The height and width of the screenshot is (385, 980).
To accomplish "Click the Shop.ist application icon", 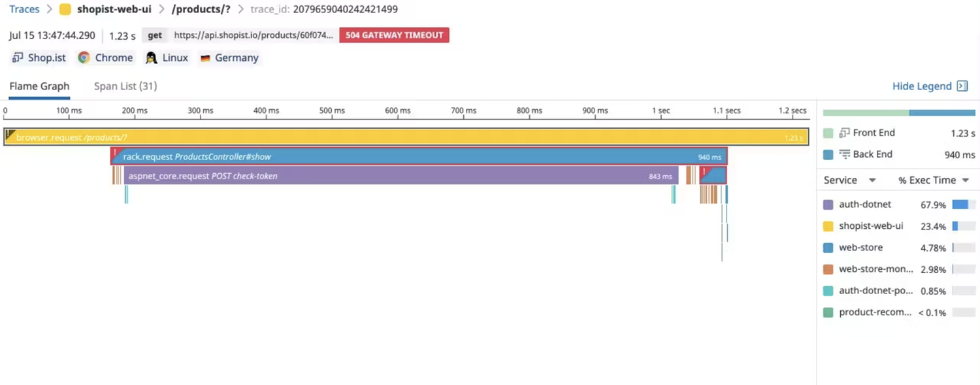I will [x=18, y=58].
